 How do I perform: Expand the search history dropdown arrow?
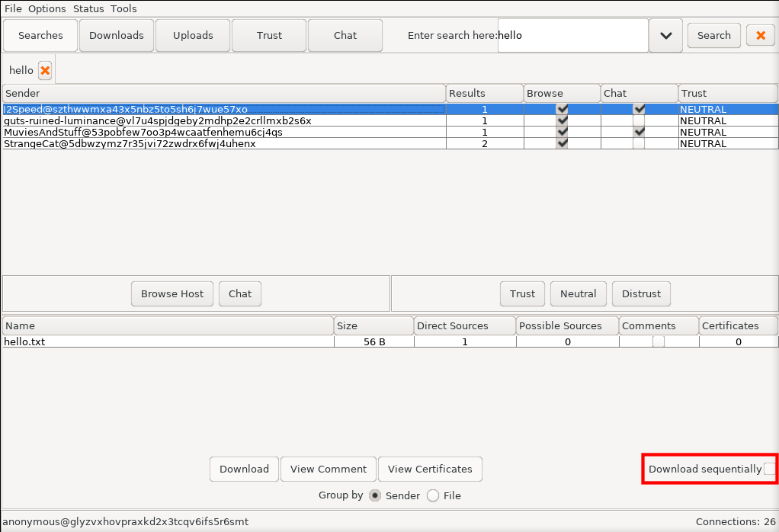pyautogui.click(x=665, y=35)
